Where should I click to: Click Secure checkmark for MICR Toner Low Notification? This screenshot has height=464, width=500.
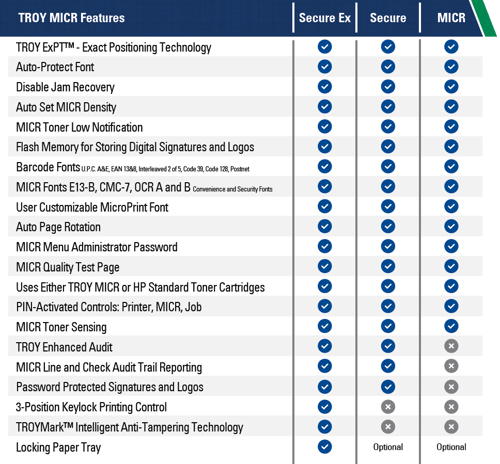point(388,127)
